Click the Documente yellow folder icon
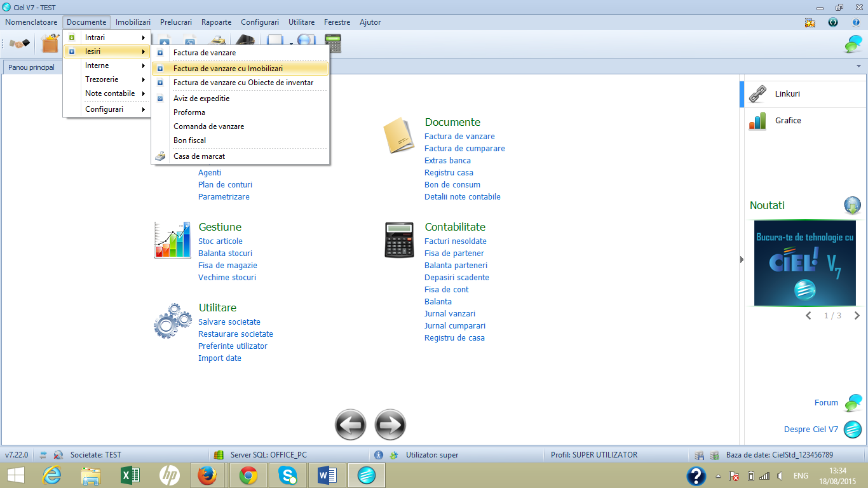 click(399, 135)
